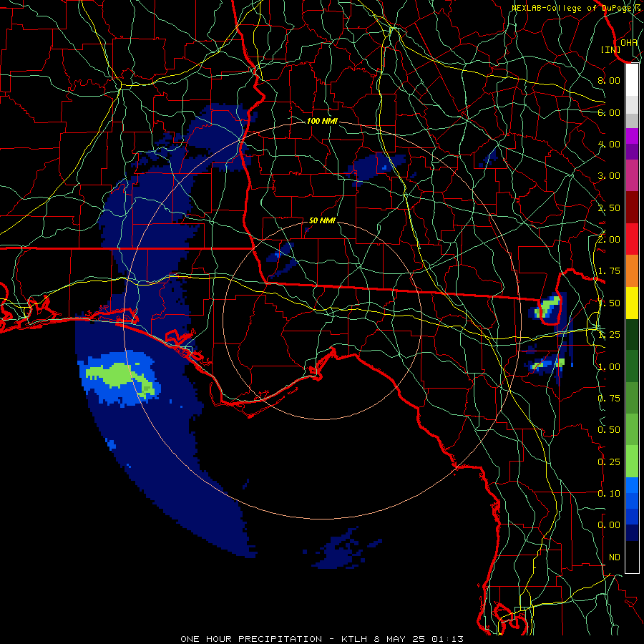Click the [IN] units label
Image resolution: width=644 pixels, height=644 pixels.
pos(611,49)
